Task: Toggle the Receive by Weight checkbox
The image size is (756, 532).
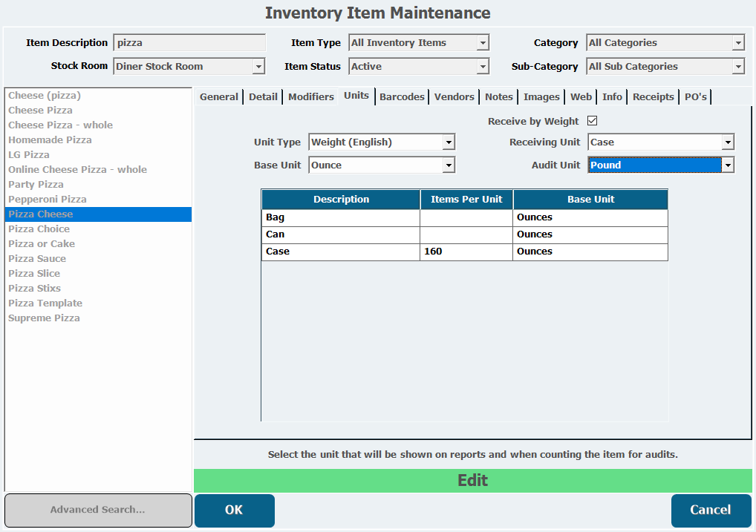Action: pos(592,121)
